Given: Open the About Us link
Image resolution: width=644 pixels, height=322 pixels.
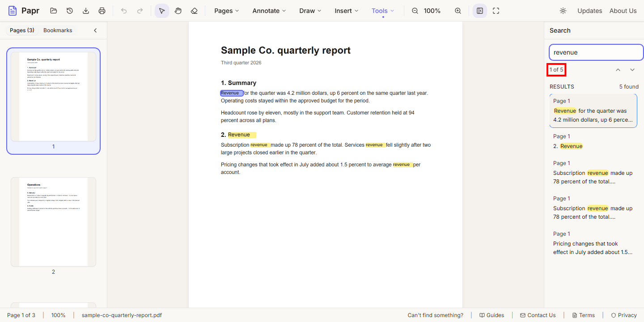Looking at the screenshot, I should click(x=623, y=11).
